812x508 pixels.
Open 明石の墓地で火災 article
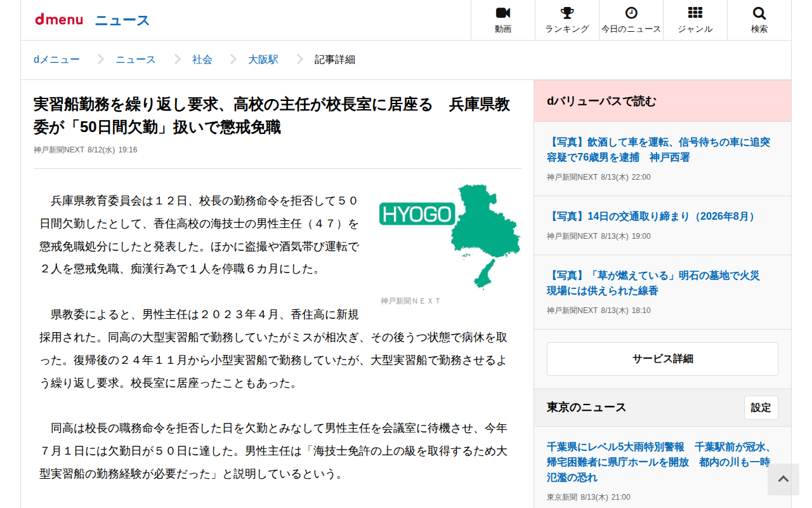coord(653,283)
